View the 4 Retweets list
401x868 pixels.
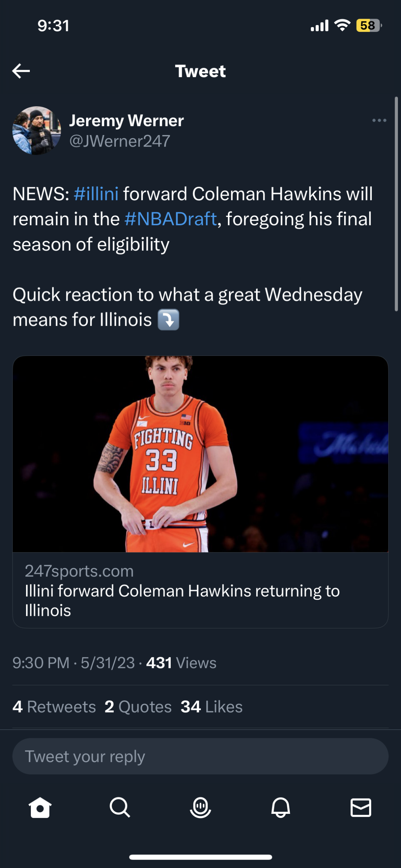tap(54, 707)
